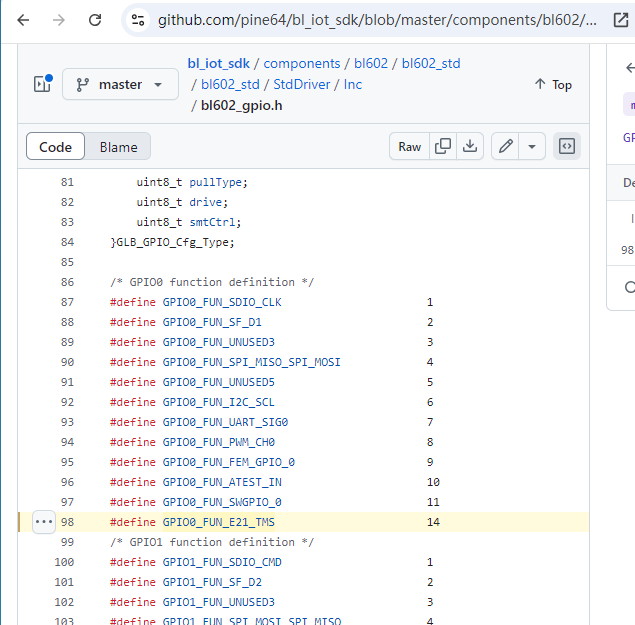The width and height of the screenshot is (635, 625).
Task: Select line number 100
Action: click(64, 562)
